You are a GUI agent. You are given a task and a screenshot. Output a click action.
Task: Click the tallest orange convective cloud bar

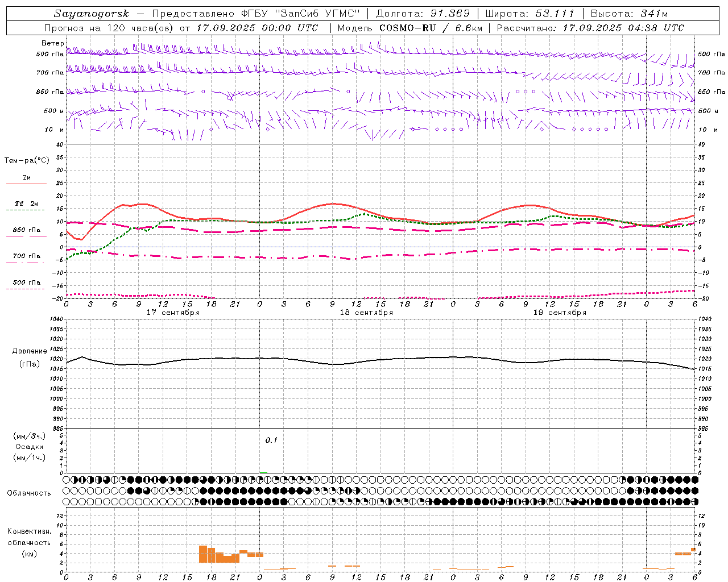point(203,554)
